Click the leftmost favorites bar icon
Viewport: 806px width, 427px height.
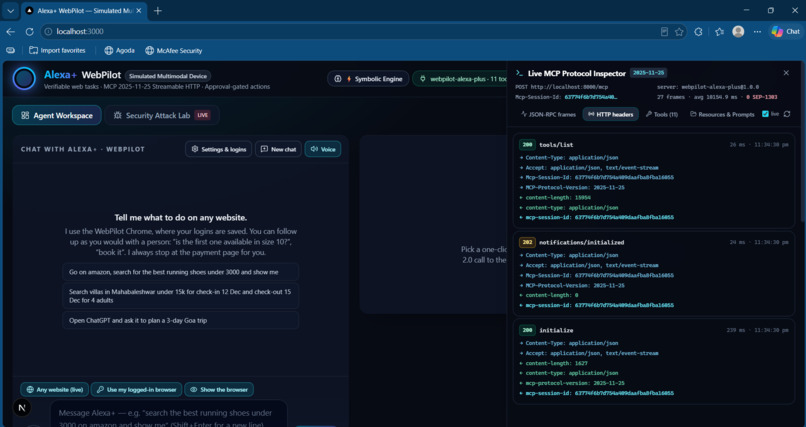[10, 50]
